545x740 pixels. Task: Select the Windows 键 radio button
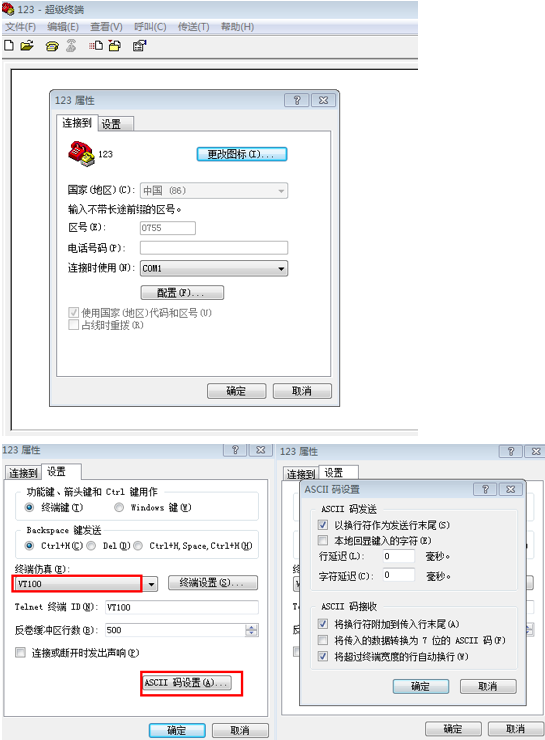[119, 507]
